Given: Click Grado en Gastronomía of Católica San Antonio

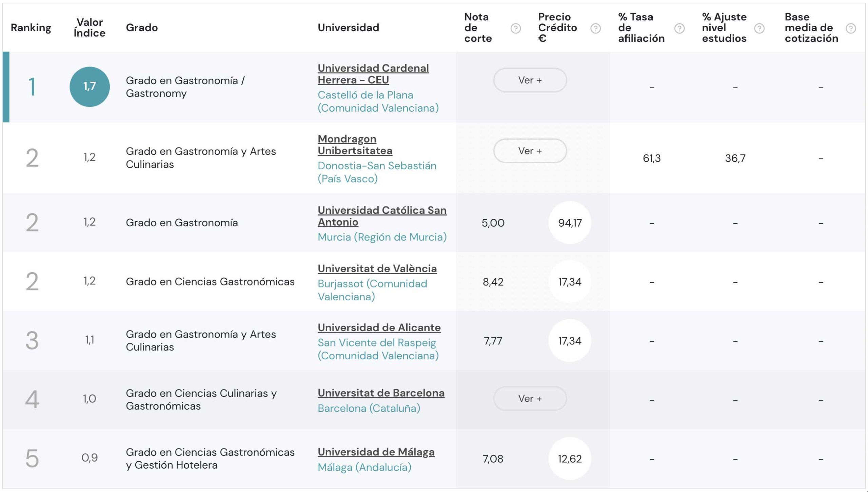Looking at the screenshot, I should pyautogui.click(x=182, y=223).
